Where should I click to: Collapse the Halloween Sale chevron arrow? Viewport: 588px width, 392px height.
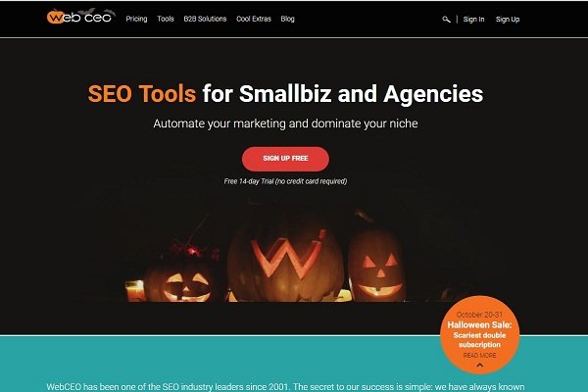479,365
